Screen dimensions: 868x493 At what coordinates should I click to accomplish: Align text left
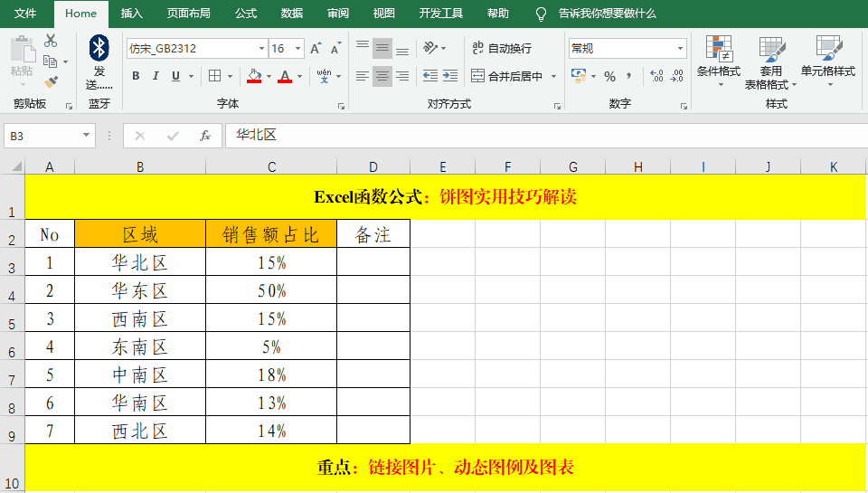[363, 76]
